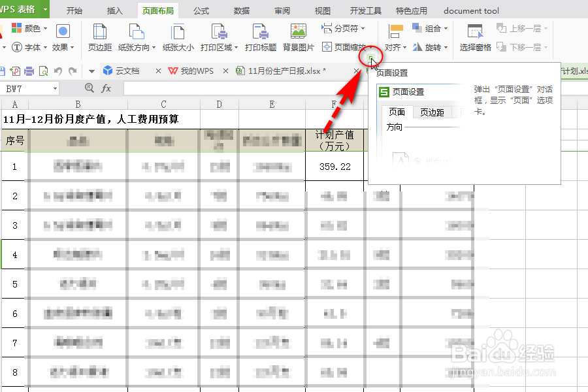588x392 pixels.
Task: Switch to the 审阅 ribbon tab
Action: pos(282,11)
